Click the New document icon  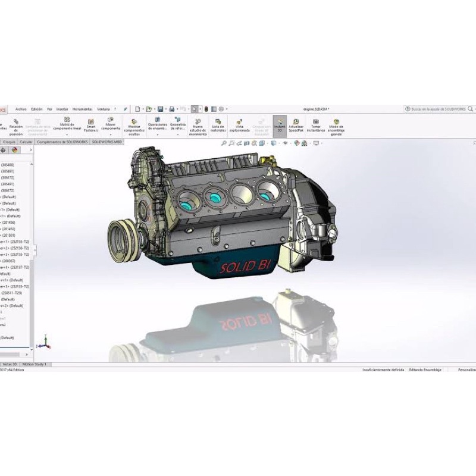[137, 109]
